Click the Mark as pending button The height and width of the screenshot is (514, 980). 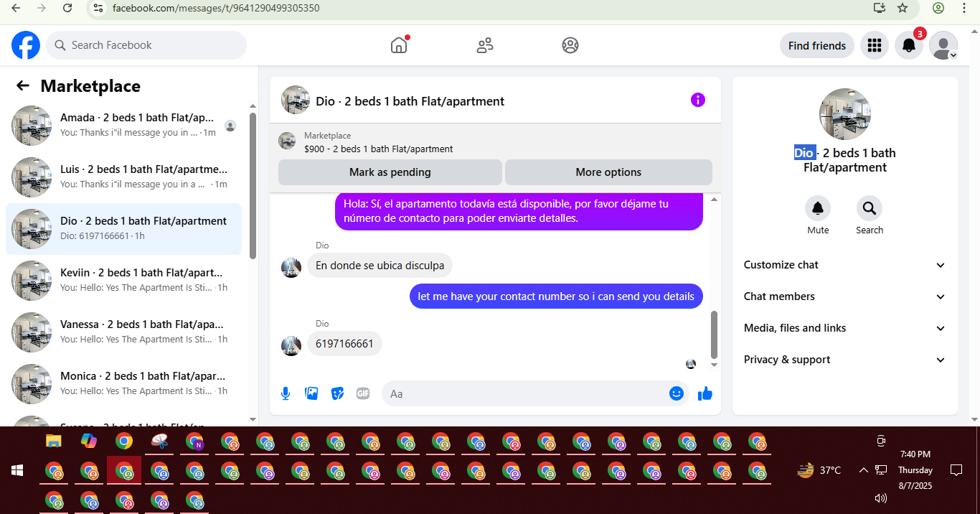click(390, 172)
